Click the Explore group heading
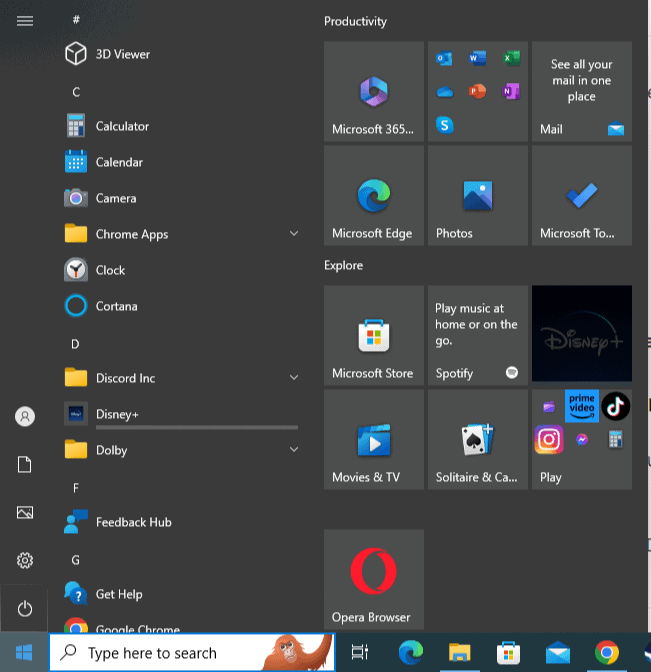Viewport: 651px width, 672px height. click(x=343, y=265)
